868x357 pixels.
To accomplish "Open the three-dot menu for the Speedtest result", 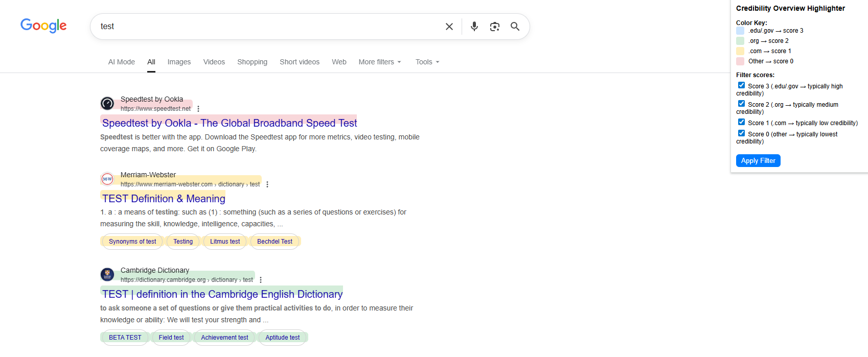I will [x=198, y=109].
